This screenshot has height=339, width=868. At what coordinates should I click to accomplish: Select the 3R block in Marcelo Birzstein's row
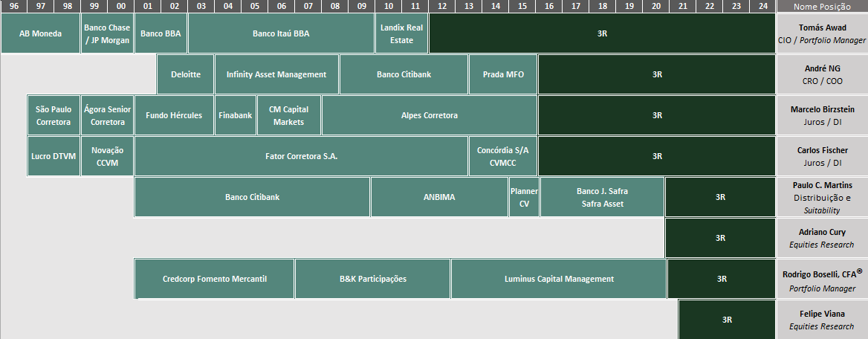tap(656, 115)
